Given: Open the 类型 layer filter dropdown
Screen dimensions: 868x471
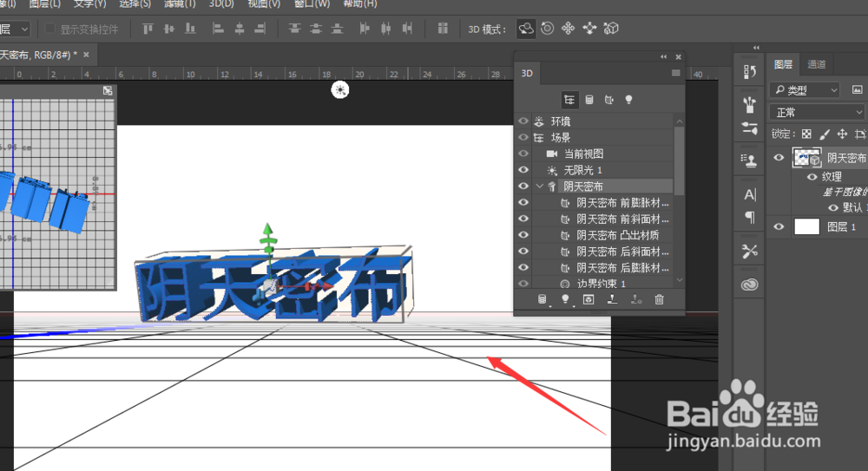Looking at the screenshot, I should 805,89.
